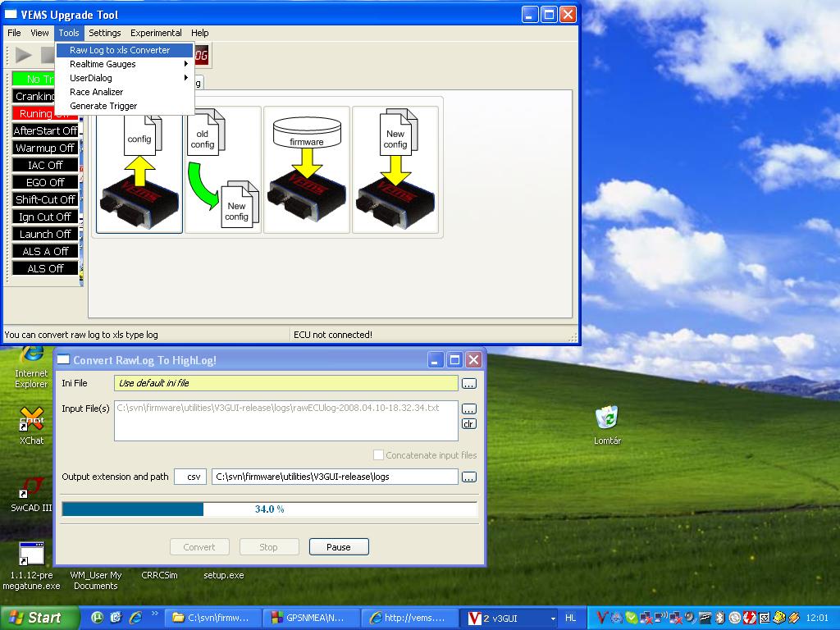The width and height of the screenshot is (840, 630).
Task: Click the output path text field
Action: 335,477
